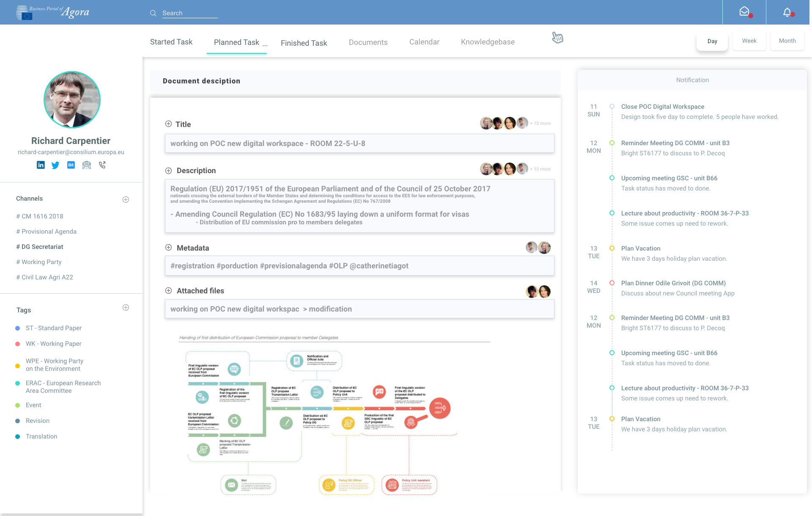The image size is (812, 516).
Task: Open the mail inbox icon in header
Action: 744,12
